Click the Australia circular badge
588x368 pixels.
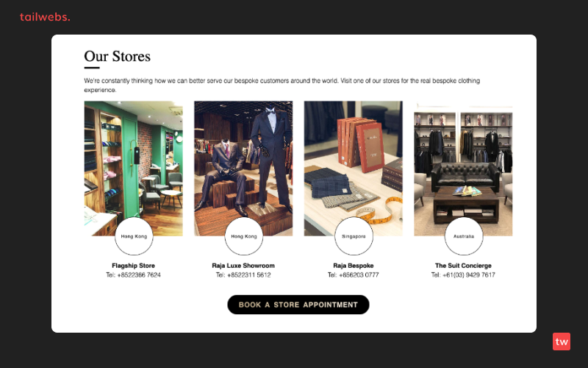(464, 236)
